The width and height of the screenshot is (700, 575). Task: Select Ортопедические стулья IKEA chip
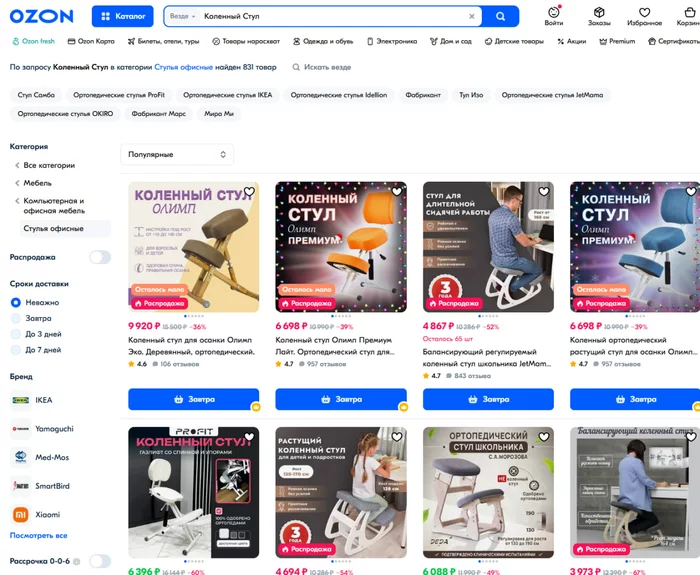(227, 95)
